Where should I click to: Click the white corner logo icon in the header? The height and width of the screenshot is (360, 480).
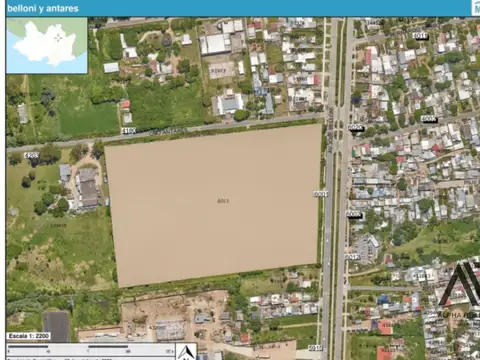(476, 8)
